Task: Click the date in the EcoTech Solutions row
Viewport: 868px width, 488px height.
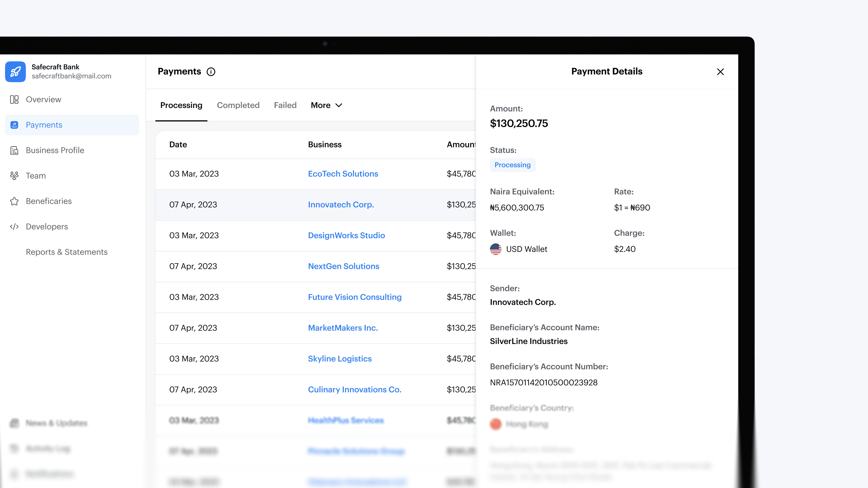Action: pyautogui.click(x=194, y=174)
